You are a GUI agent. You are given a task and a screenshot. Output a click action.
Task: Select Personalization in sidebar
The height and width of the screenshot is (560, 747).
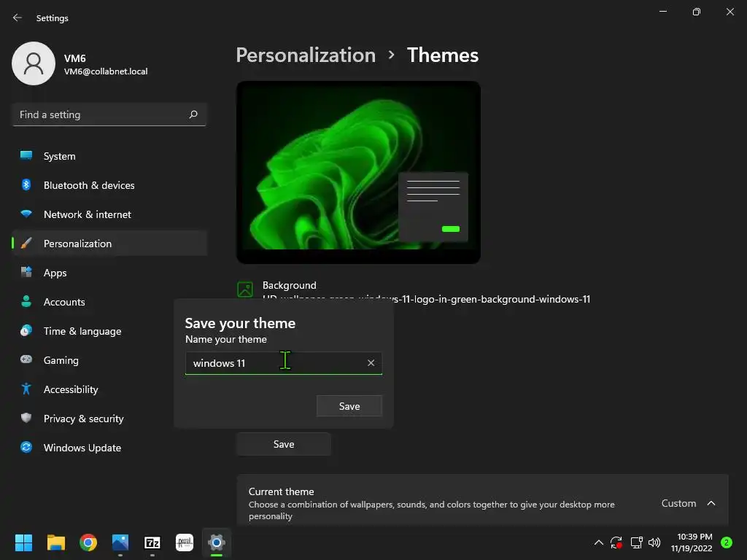(109, 244)
